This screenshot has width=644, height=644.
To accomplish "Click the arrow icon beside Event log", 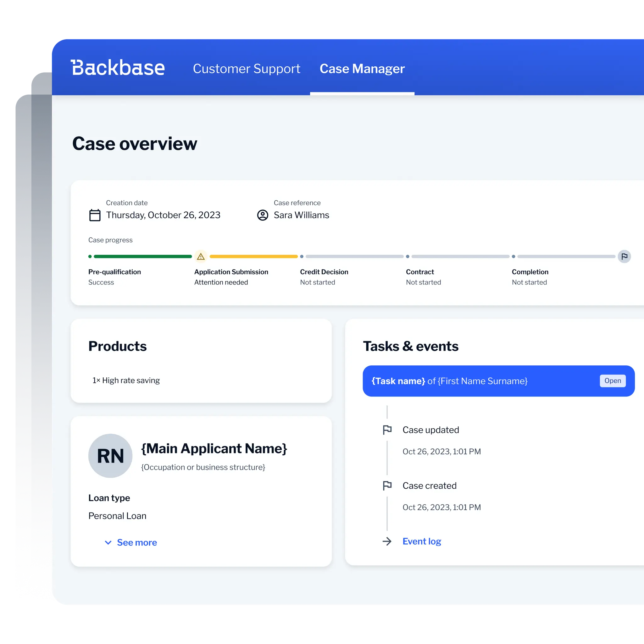I will (x=387, y=541).
